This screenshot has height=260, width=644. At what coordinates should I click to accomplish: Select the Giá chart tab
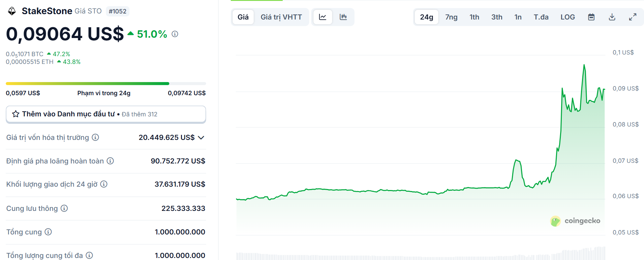click(243, 17)
